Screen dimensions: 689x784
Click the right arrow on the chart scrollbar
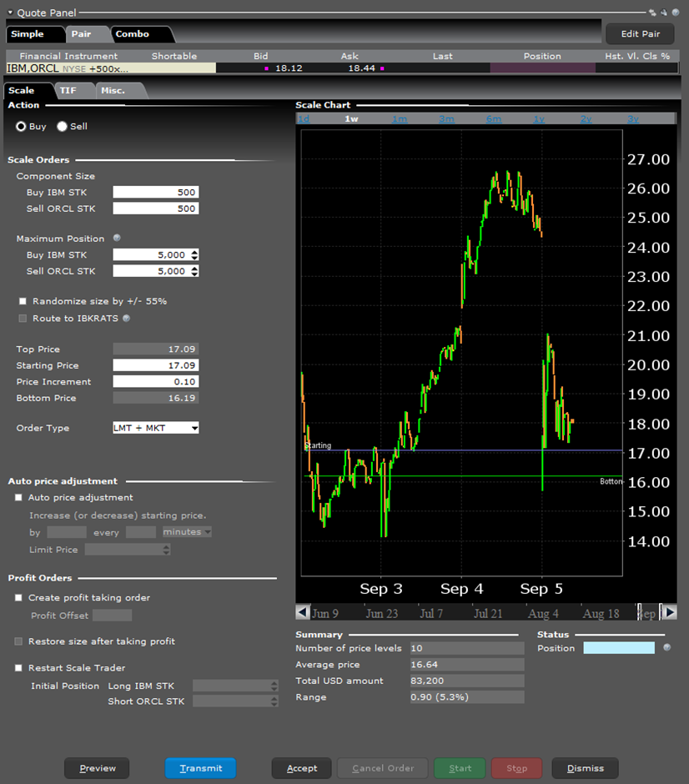[x=671, y=611]
